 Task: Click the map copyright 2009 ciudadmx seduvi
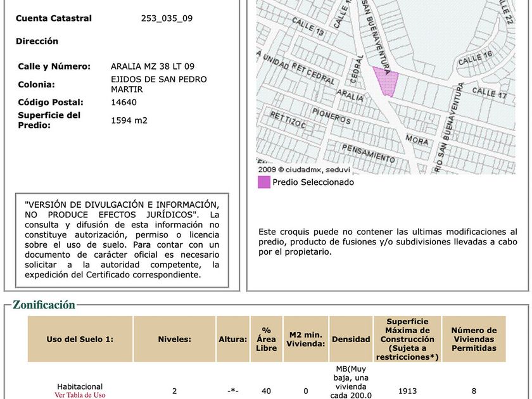pyautogui.click(x=304, y=169)
